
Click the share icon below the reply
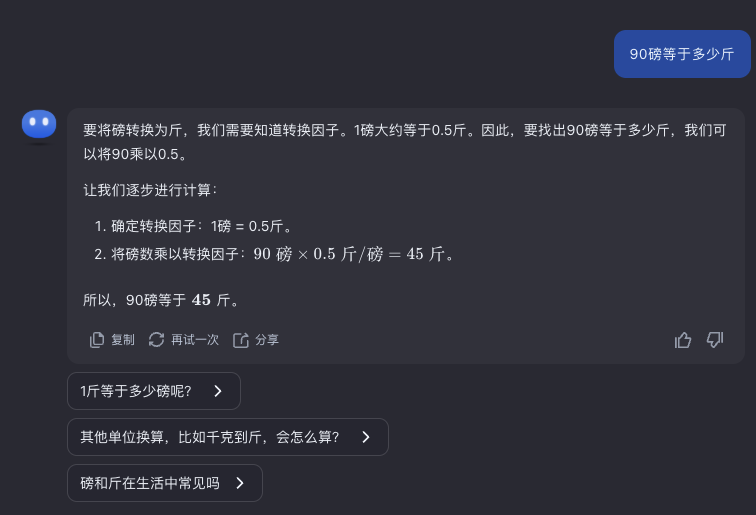click(241, 340)
